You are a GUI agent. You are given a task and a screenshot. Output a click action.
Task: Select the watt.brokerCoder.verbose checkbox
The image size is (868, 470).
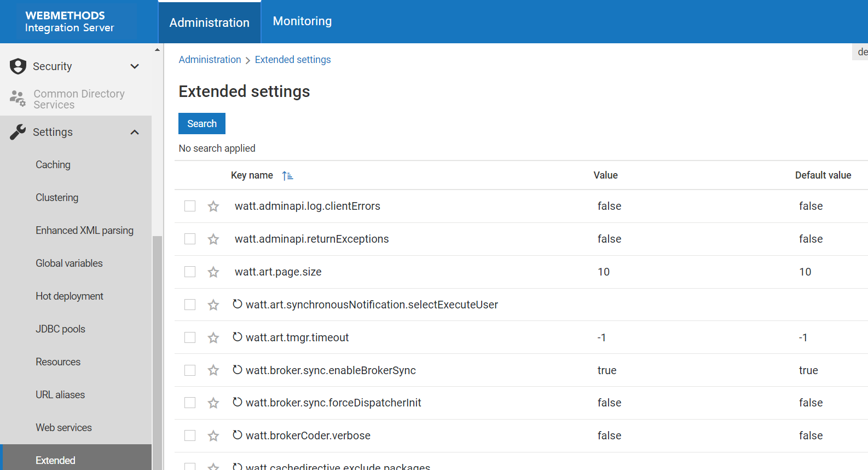[x=190, y=435]
